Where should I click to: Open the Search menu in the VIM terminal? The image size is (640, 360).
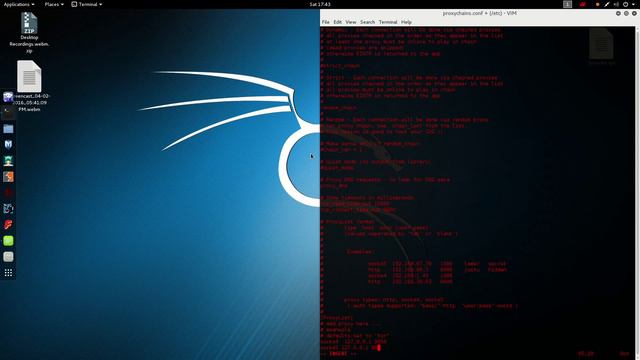367,22
